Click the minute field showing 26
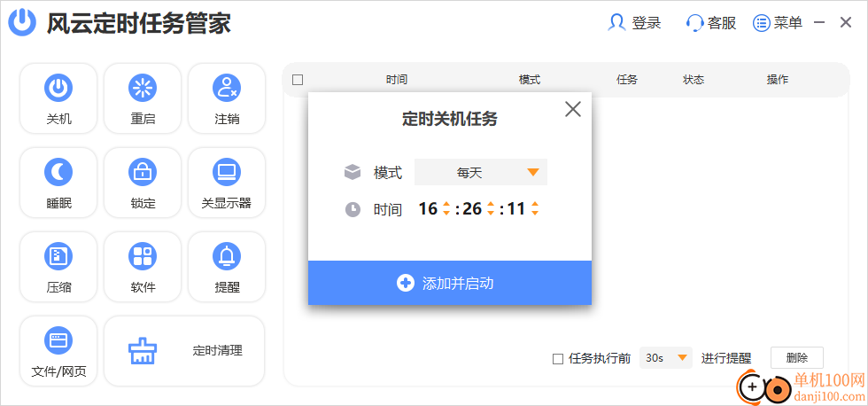This screenshot has width=868, height=406. pyautogui.click(x=472, y=209)
